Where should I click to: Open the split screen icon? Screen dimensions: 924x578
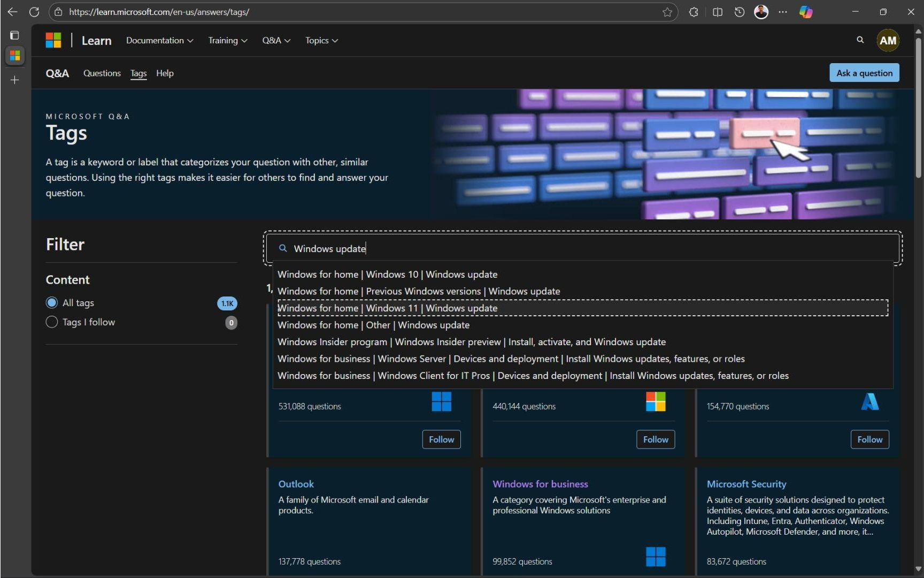[x=718, y=12]
